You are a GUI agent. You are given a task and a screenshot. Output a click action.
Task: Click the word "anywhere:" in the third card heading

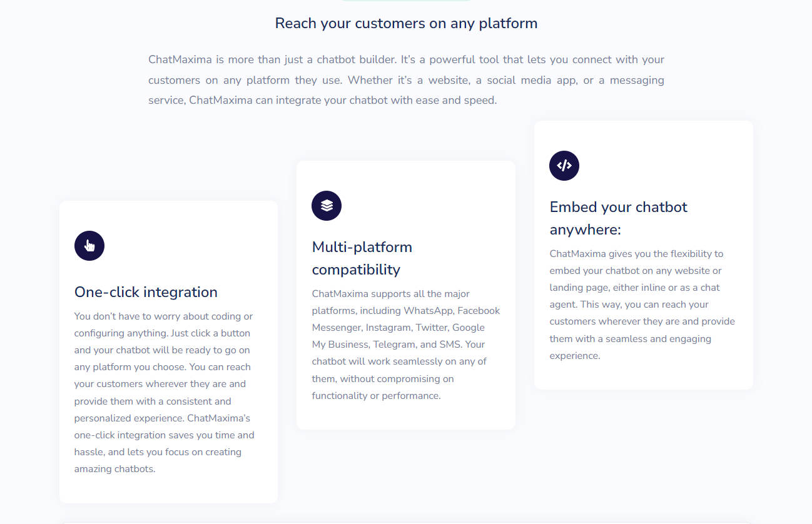click(586, 229)
